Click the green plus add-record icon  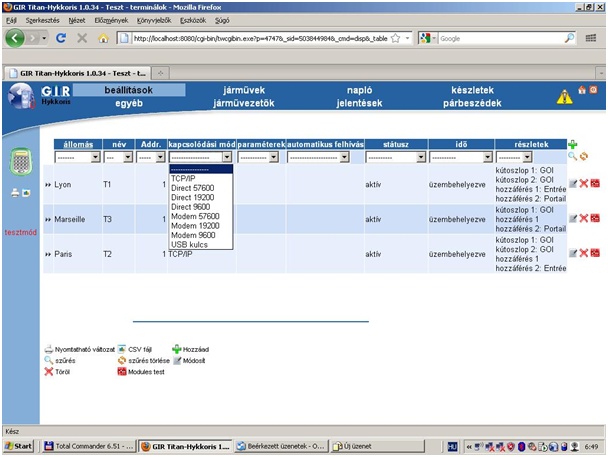pos(572,145)
